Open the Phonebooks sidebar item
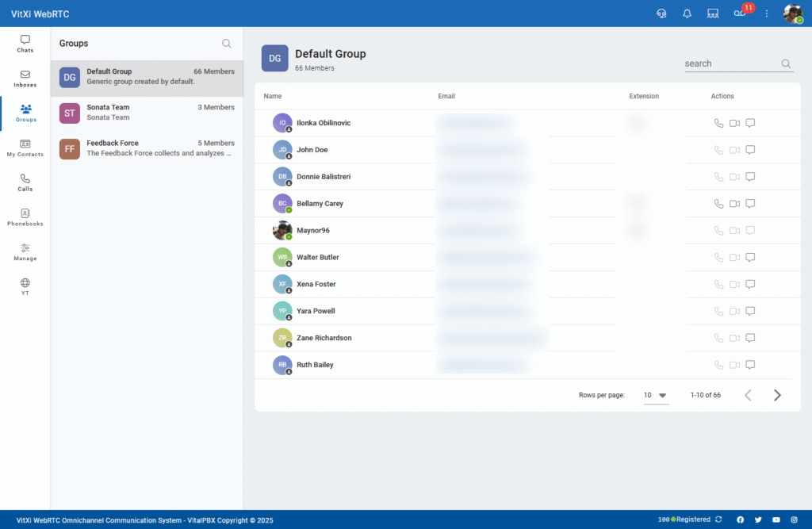 [25, 217]
